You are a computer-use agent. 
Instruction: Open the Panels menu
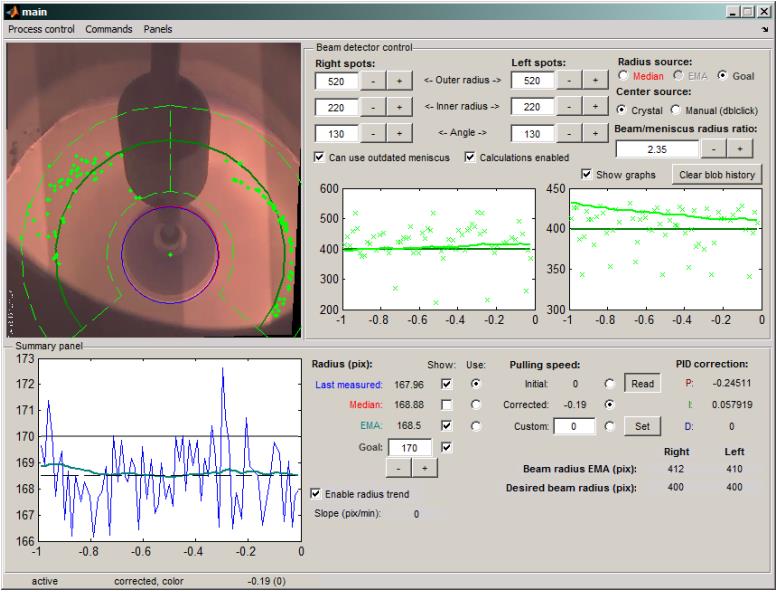158,29
